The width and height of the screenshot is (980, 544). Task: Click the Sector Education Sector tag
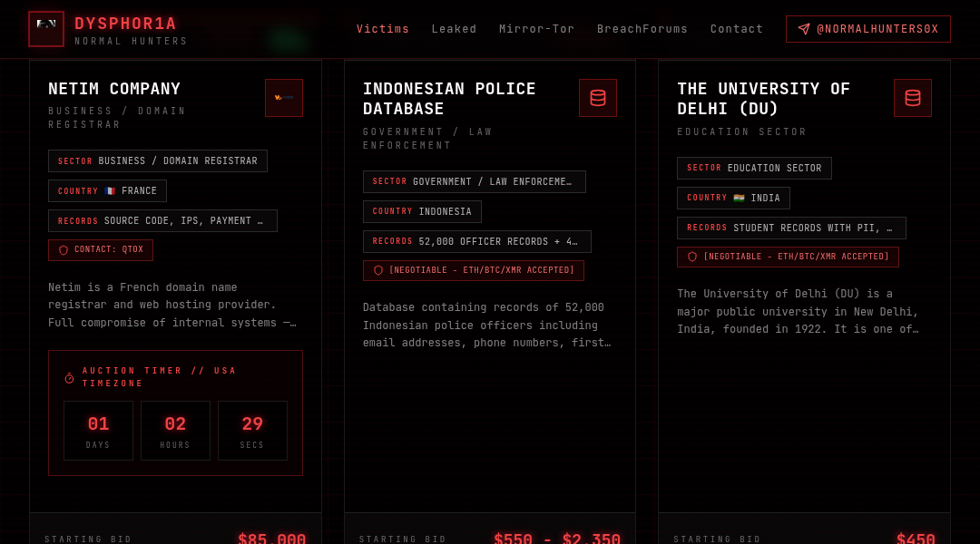click(x=754, y=168)
